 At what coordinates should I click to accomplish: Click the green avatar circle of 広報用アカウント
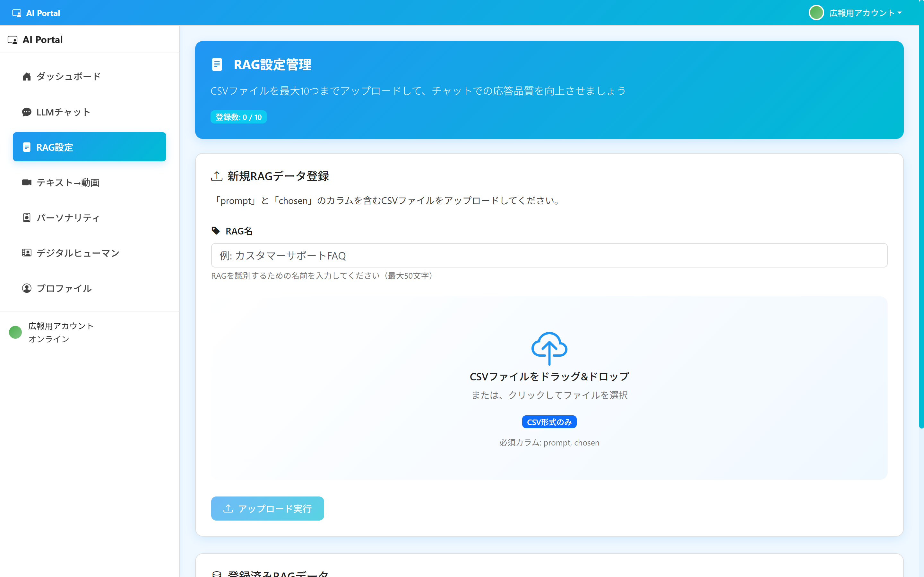coord(817,13)
